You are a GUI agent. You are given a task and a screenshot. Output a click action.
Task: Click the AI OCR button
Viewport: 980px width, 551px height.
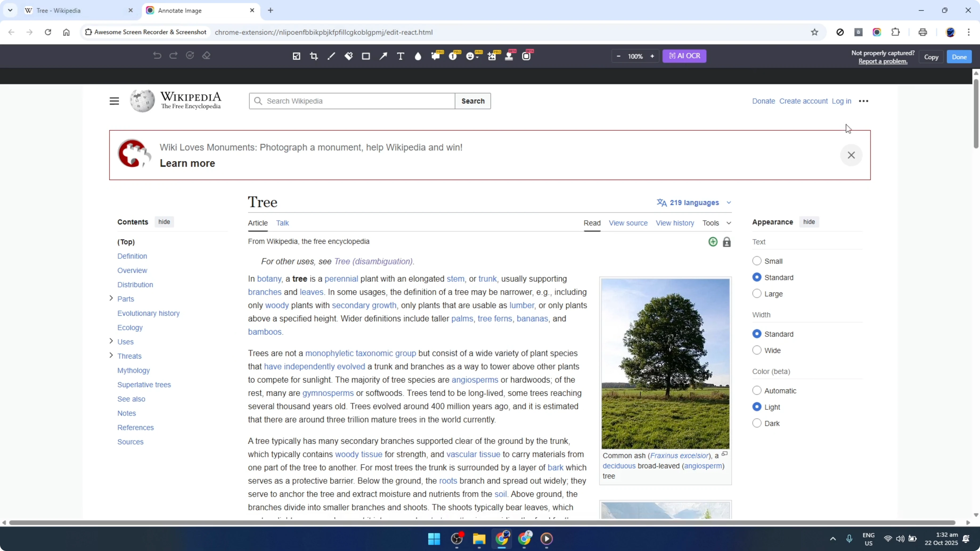pyautogui.click(x=684, y=56)
